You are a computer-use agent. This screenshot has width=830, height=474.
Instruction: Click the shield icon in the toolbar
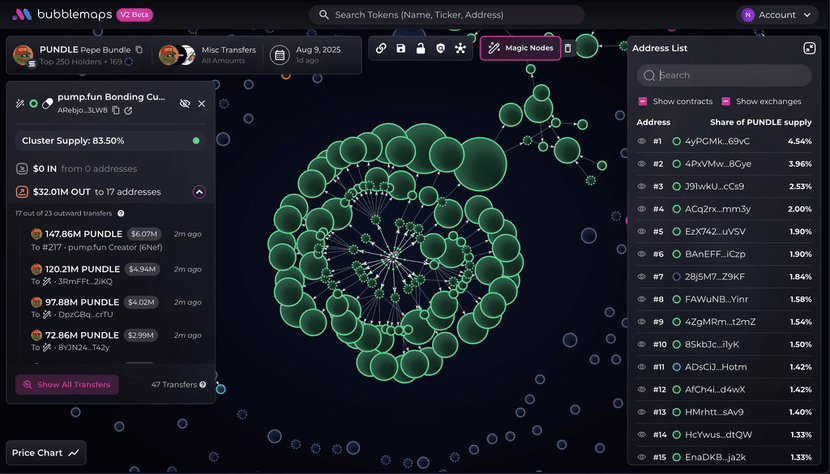(440, 48)
